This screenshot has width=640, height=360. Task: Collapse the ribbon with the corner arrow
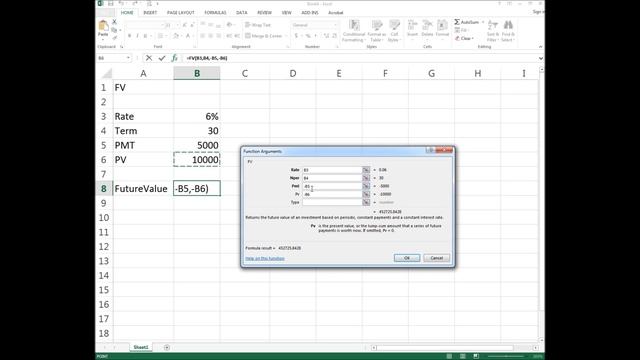540,47
